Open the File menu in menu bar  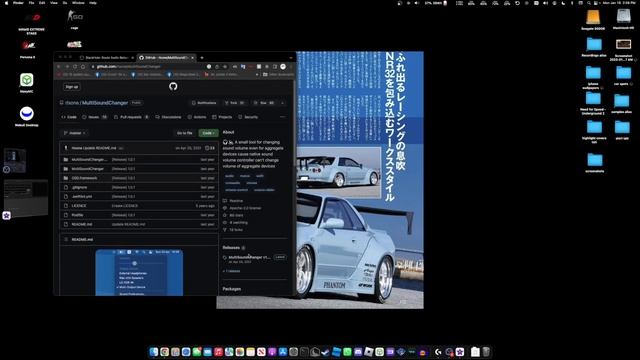click(31, 3)
